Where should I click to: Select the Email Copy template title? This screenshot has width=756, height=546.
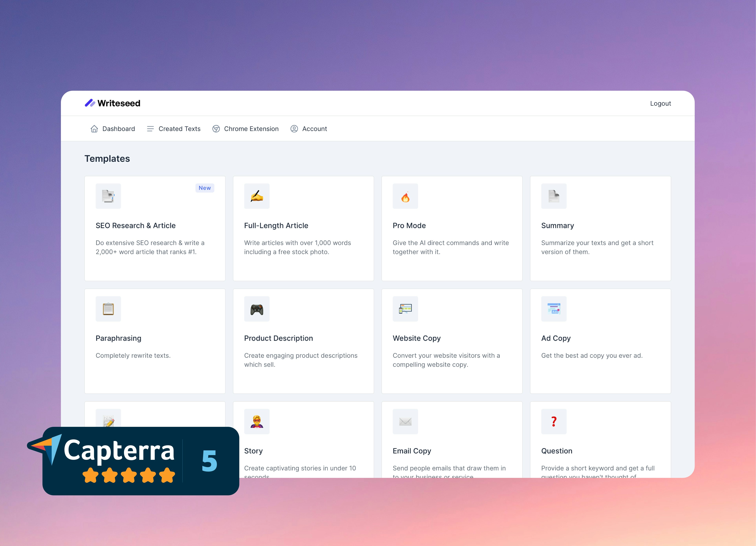(412, 451)
